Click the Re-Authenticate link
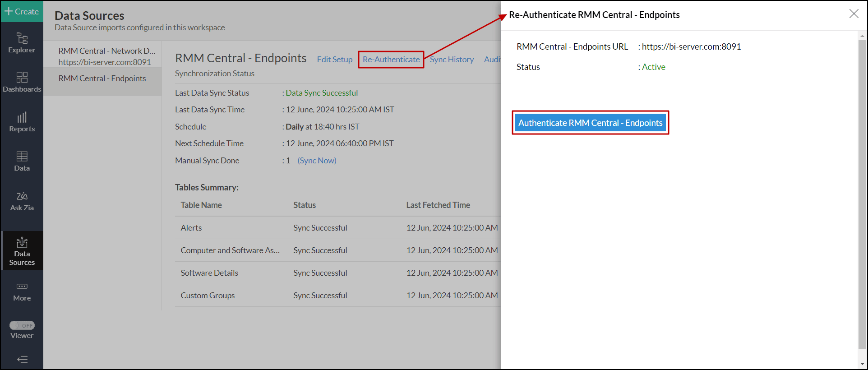 coord(391,60)
